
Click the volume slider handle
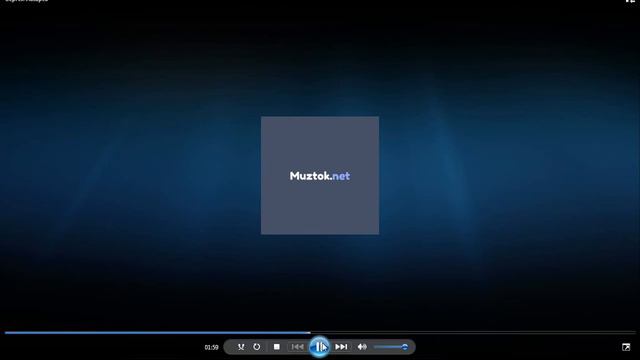click(404, 347)
